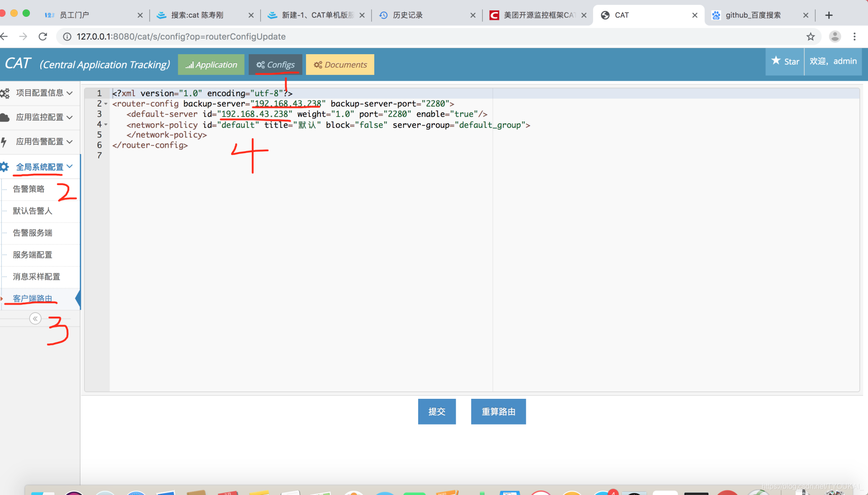Fold the router-config tag on line 2
Screen dimensions: 868x495
pos(106,104)
